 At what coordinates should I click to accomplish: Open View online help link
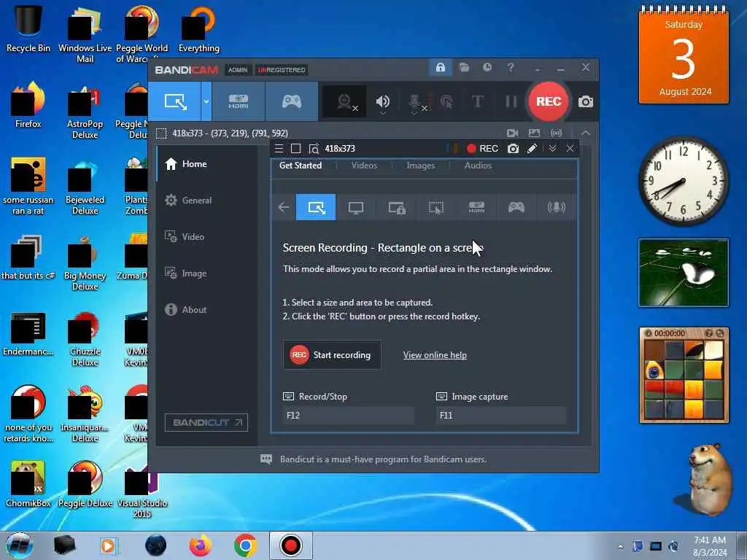tap(435, 355)
